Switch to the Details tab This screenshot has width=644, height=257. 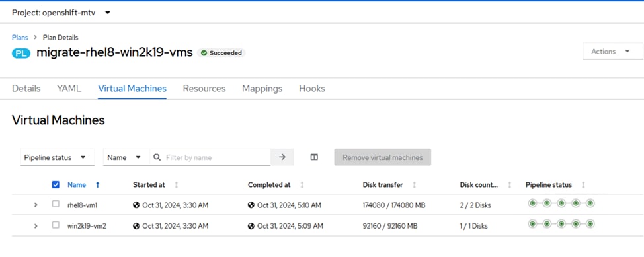coord(26,89)
